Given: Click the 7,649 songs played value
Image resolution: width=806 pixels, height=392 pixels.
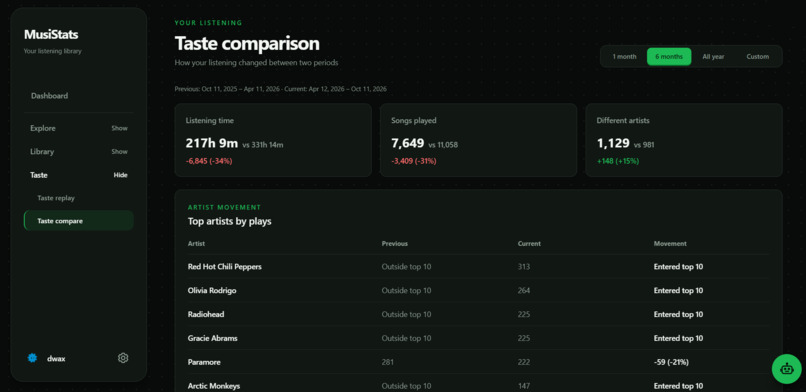Looking at the screenshot, I should pos(408,143).
